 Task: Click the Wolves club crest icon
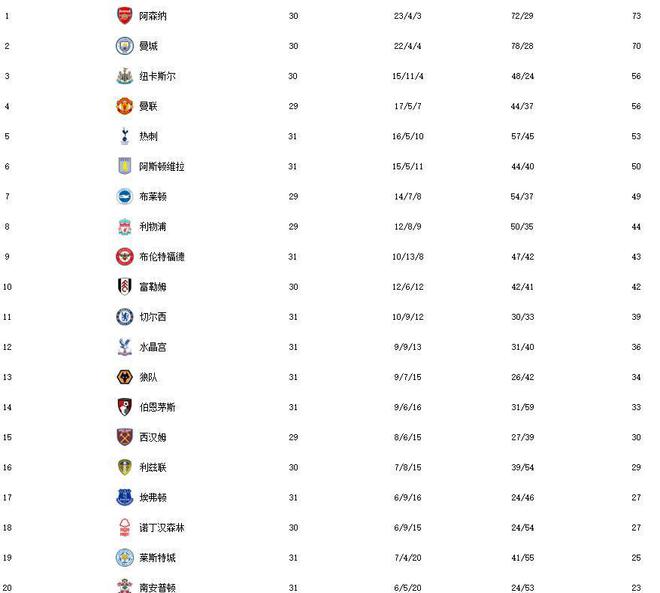123,377
